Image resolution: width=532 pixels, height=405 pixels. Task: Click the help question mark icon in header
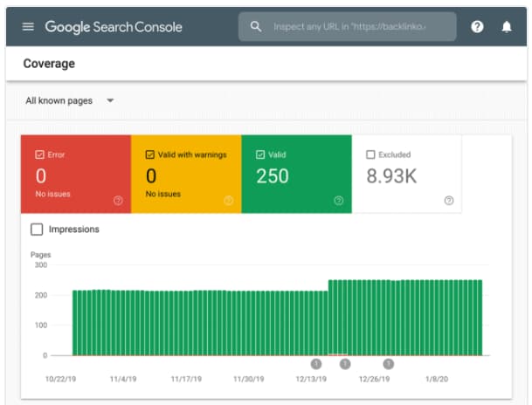[477, 26]
